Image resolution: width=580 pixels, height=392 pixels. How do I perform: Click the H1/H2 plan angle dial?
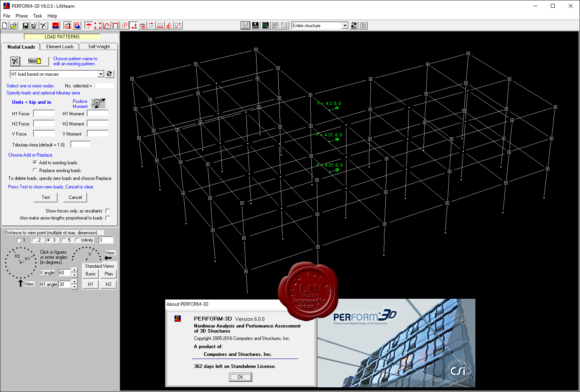point(20,263)
